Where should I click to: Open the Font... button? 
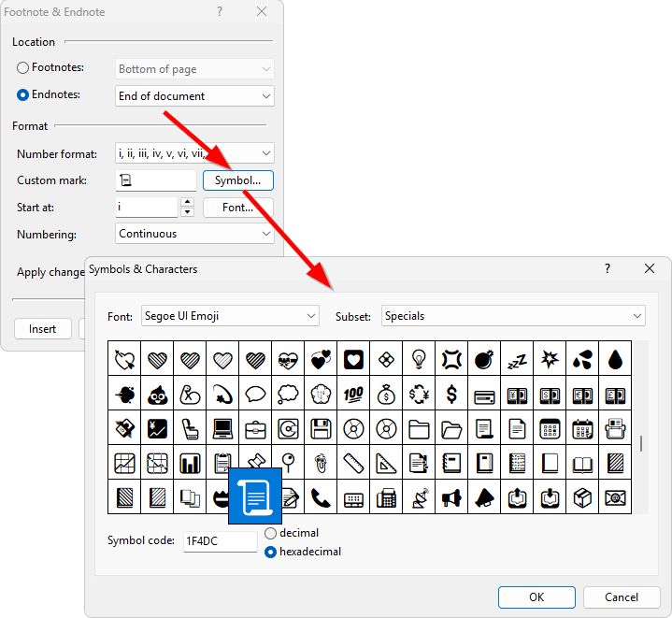point(237,208)
